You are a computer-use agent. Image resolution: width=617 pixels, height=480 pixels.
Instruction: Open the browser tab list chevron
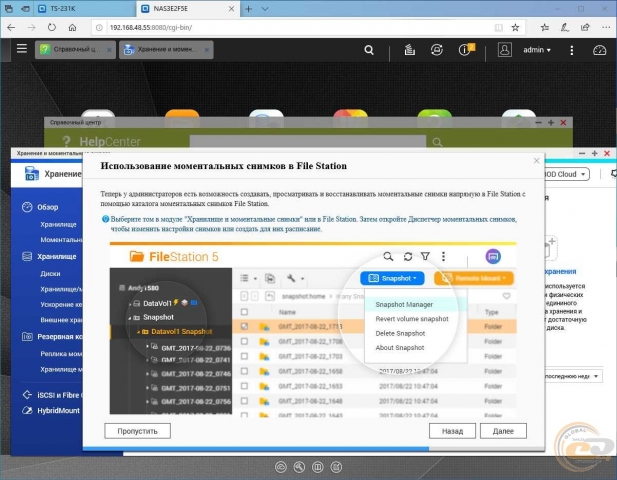click(x=265, y=9)
